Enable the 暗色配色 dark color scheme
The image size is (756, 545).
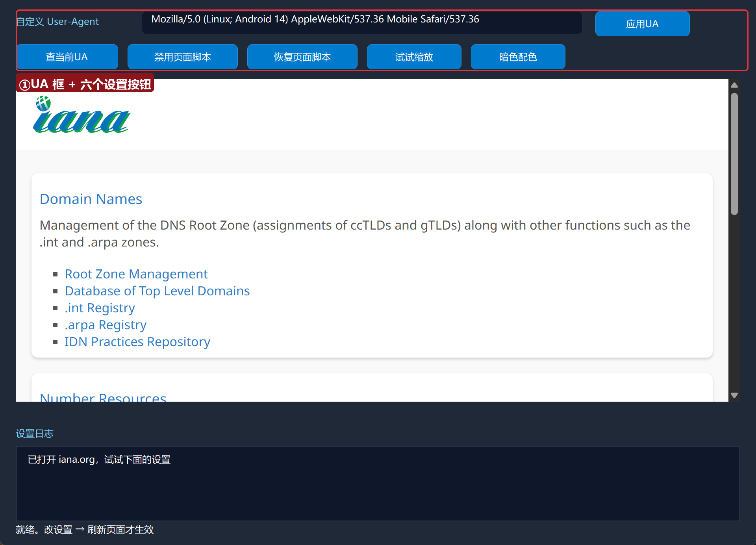[518, 57]
